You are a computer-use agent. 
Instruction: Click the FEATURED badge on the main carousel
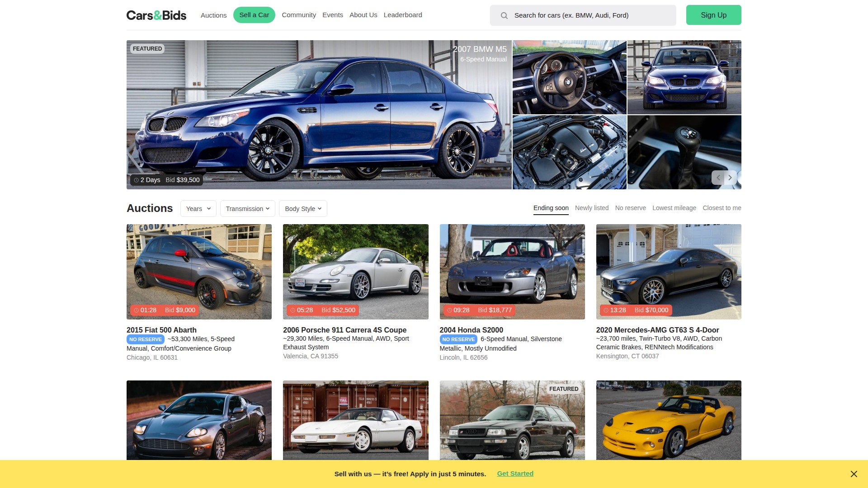[x=147, y=48]
